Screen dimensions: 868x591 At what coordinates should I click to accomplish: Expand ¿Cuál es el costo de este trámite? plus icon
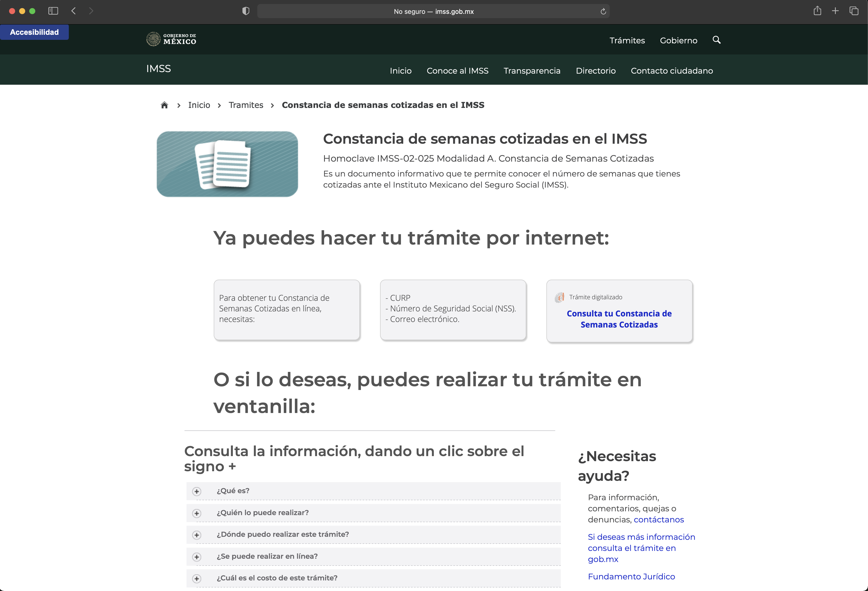197,579
